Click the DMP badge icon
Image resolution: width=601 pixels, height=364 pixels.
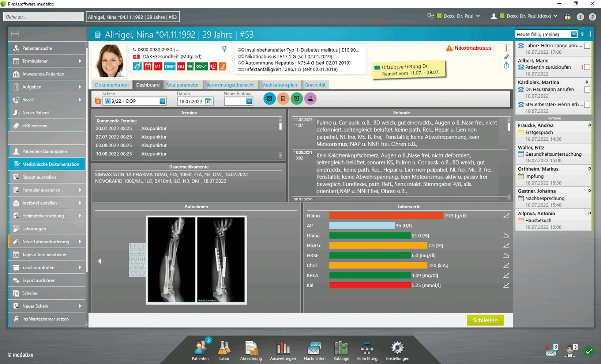pyautogui.click(x=169, y=67)
